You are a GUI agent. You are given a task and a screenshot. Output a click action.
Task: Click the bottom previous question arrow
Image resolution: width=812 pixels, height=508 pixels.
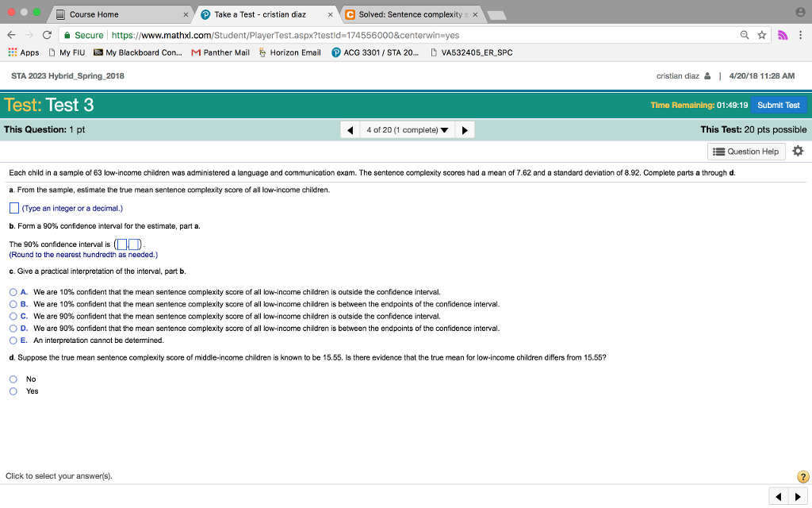pyautogui.click(x=779, y=497)
